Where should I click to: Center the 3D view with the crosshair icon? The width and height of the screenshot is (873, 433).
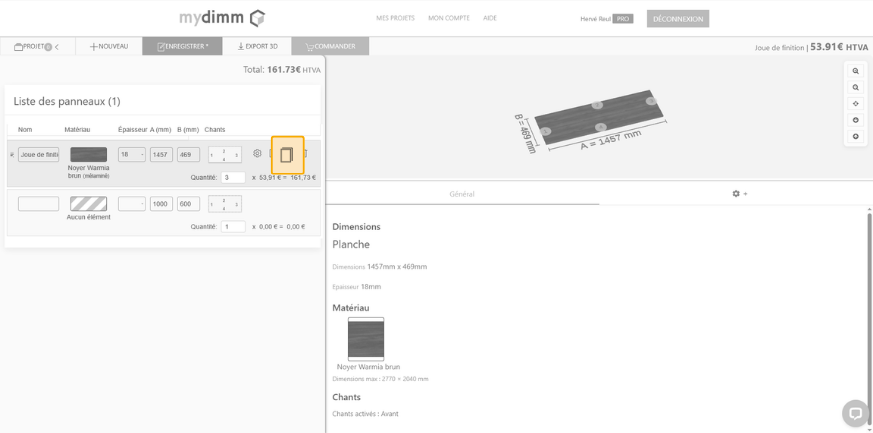pos(856,104)
